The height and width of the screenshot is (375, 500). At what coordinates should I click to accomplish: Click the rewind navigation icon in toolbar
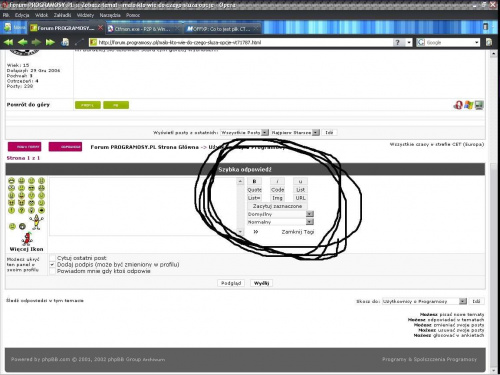point(8,42)
